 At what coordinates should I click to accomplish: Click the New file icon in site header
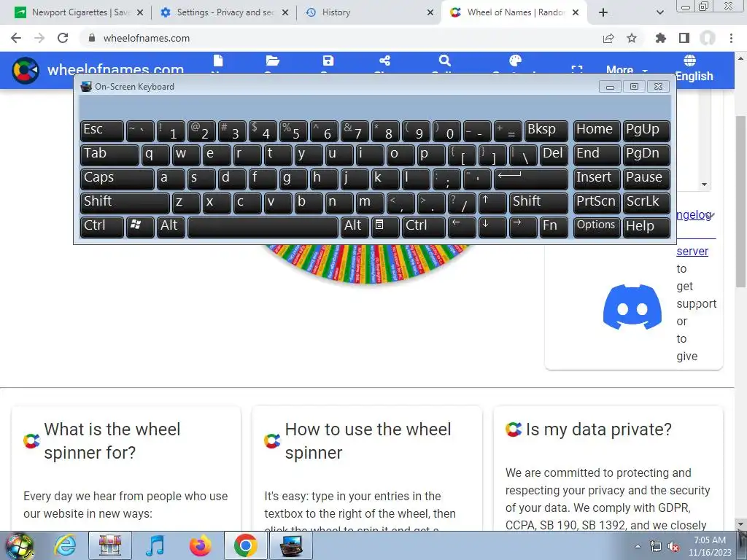tap(218, 61)
